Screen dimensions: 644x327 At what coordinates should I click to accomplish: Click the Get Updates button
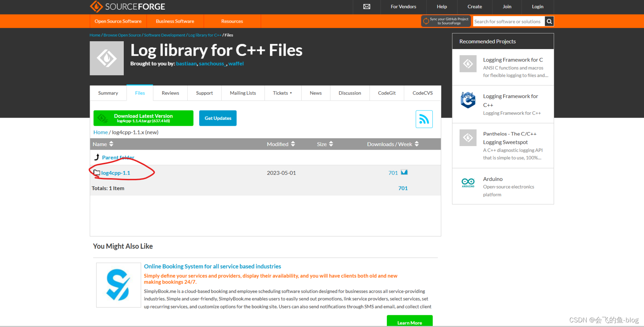click(x=218, y=118)
